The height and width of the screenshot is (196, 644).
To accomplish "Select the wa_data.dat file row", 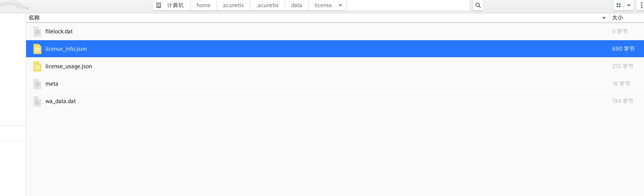I will [335, 101].
